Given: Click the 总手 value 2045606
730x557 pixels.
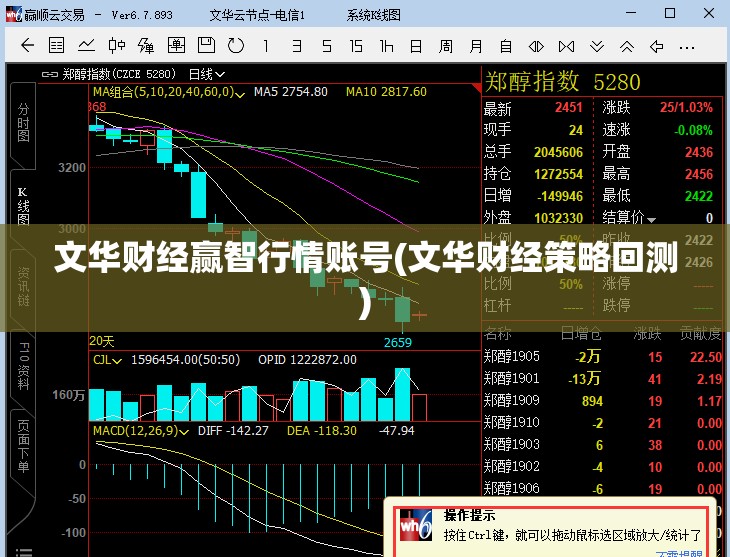Looking at the screenshot, I should [558, 152].
